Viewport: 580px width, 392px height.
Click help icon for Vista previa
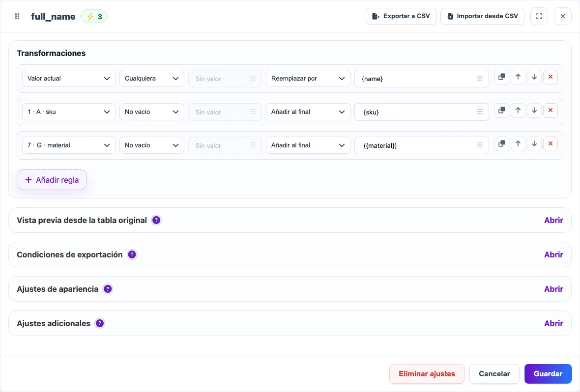pos(156,220)
